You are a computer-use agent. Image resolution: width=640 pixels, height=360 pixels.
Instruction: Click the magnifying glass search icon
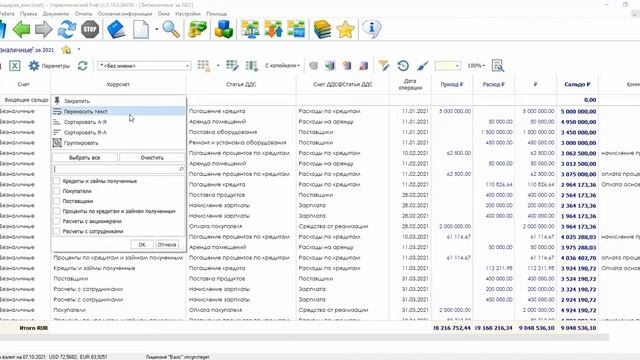(x=171, y=29)
